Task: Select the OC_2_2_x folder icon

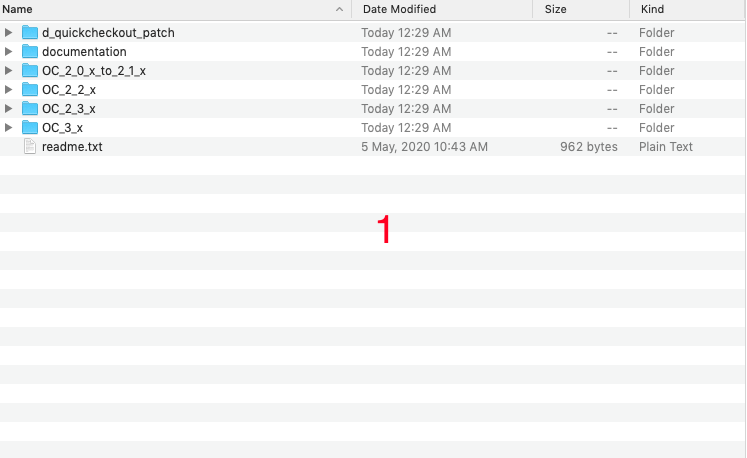Action: 30,90
